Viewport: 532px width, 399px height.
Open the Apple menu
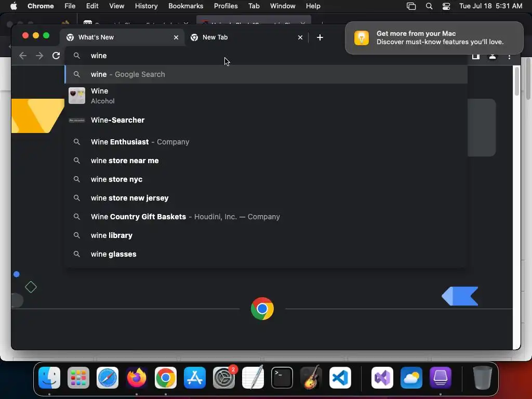14,6
